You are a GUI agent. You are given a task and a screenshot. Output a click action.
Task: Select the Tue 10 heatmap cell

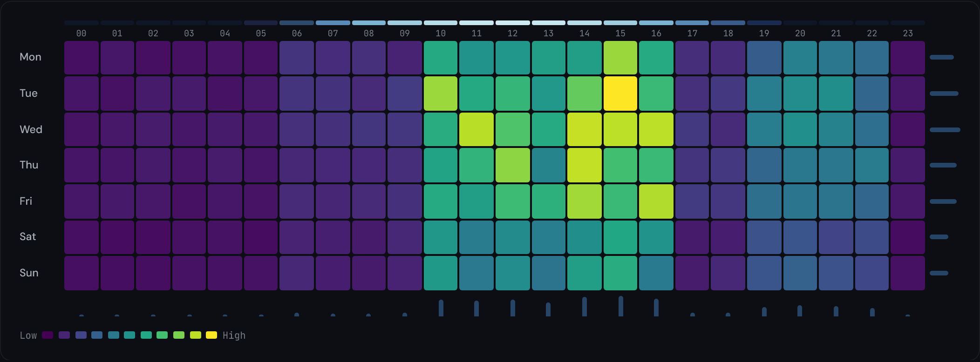click(x=441, y=94)
